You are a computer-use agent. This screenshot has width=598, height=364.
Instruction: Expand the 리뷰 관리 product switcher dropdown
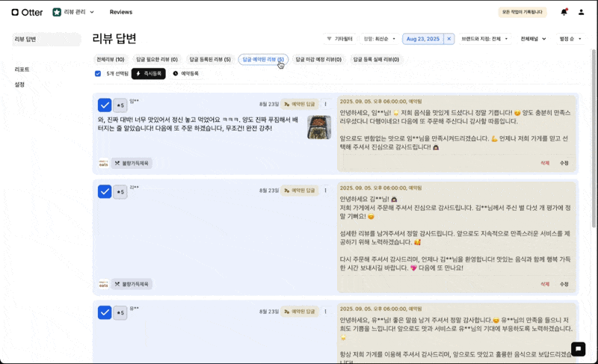point(91,12)
